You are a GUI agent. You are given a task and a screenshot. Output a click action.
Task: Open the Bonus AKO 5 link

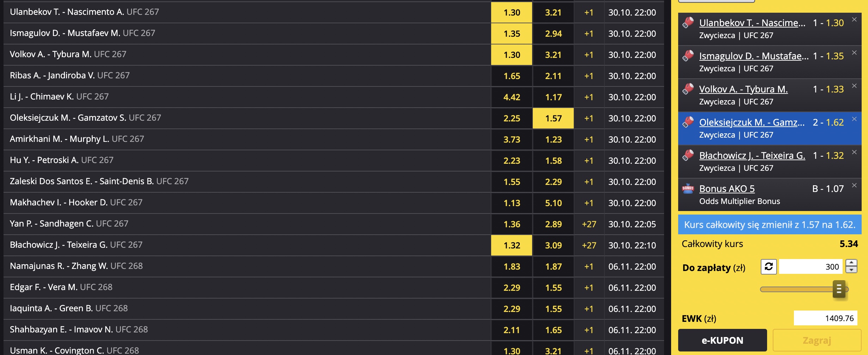[727, 189]
